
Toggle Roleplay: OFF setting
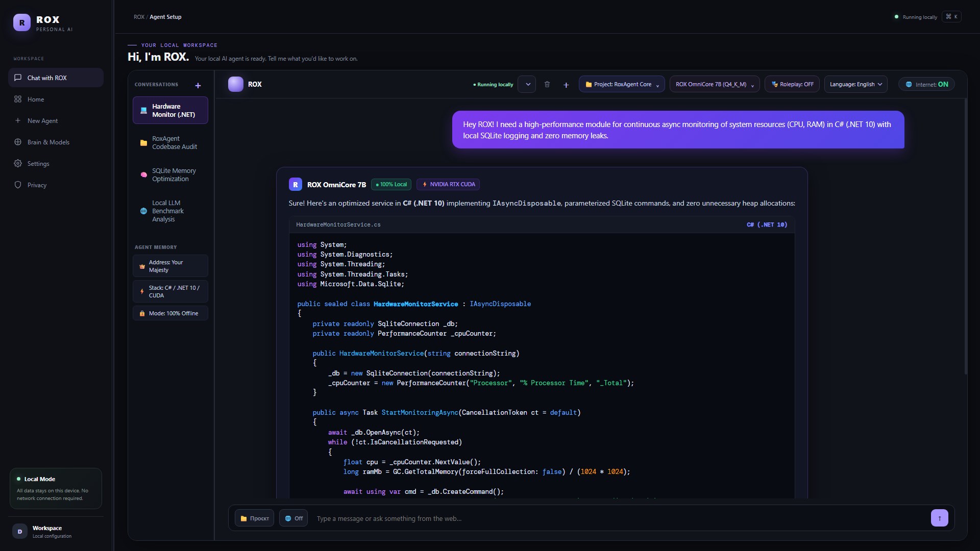pos(792,85)
